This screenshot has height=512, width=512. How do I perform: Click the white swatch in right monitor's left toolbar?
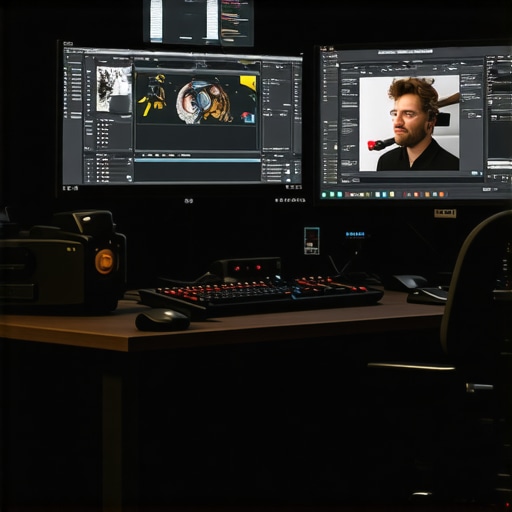tap(336, 147)
